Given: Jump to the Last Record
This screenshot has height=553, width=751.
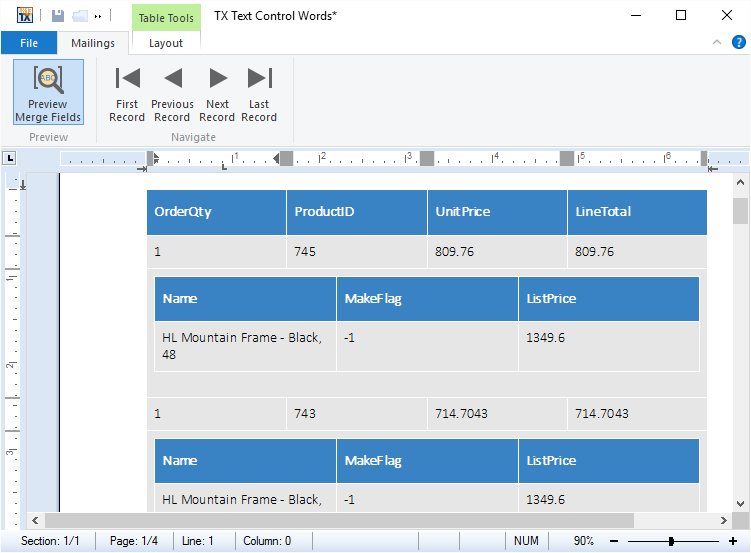Looking at the screenshot, I should pyautogui.click(x=259, y=93).
